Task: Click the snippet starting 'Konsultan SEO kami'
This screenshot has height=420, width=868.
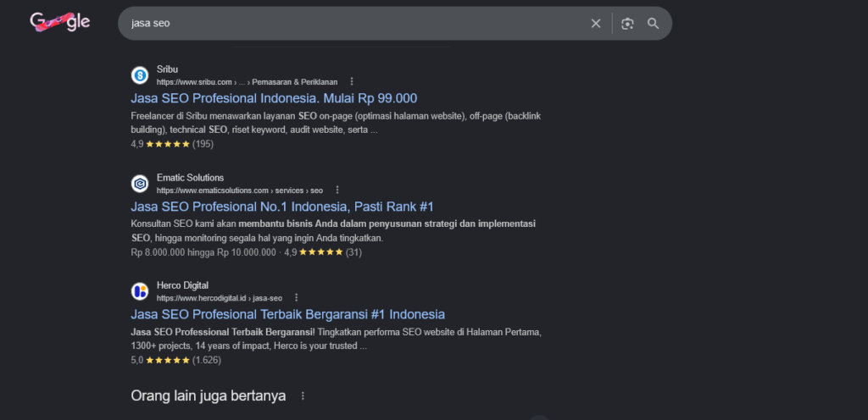Action: [x=333, y=231]
